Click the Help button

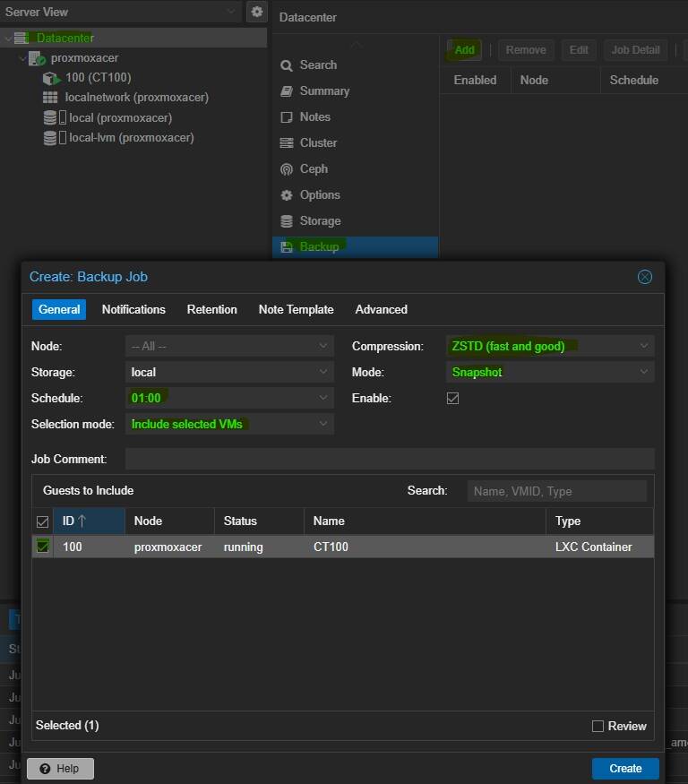(x=60, y=769)
